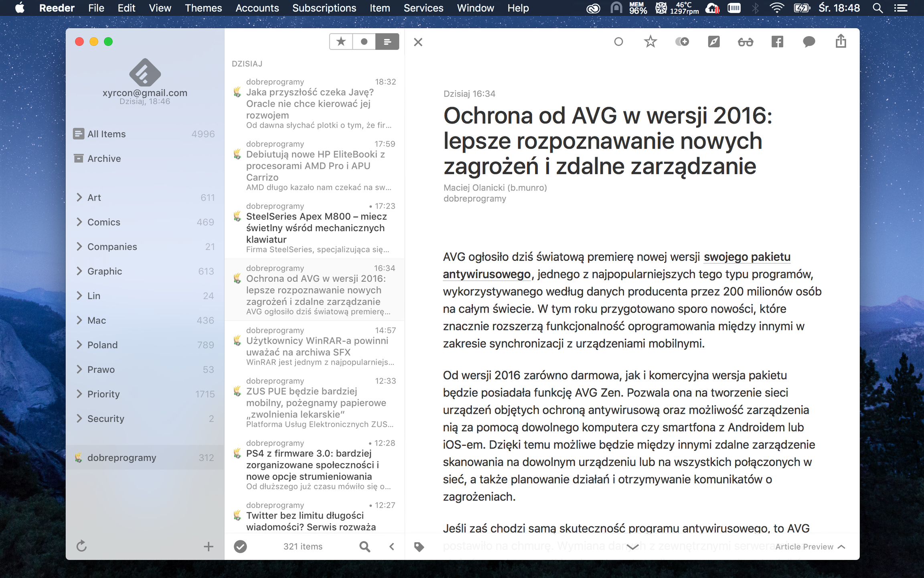Screen dimensions: 924x578
Task: Open 'Debiutują nowe HP EliteBooki' article
Action: pyautogui.click(x=314, y=166)
